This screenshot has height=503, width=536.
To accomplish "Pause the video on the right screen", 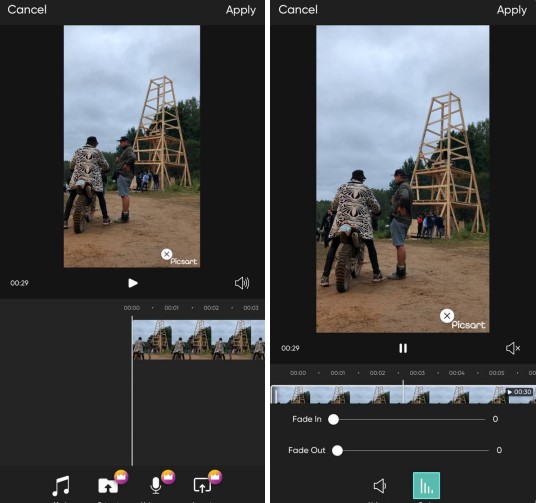I will pos(403,348).
